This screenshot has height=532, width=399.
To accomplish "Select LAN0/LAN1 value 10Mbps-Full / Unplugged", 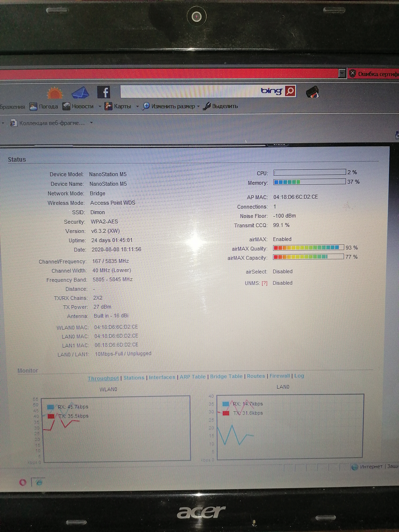I will click(123, 354).
